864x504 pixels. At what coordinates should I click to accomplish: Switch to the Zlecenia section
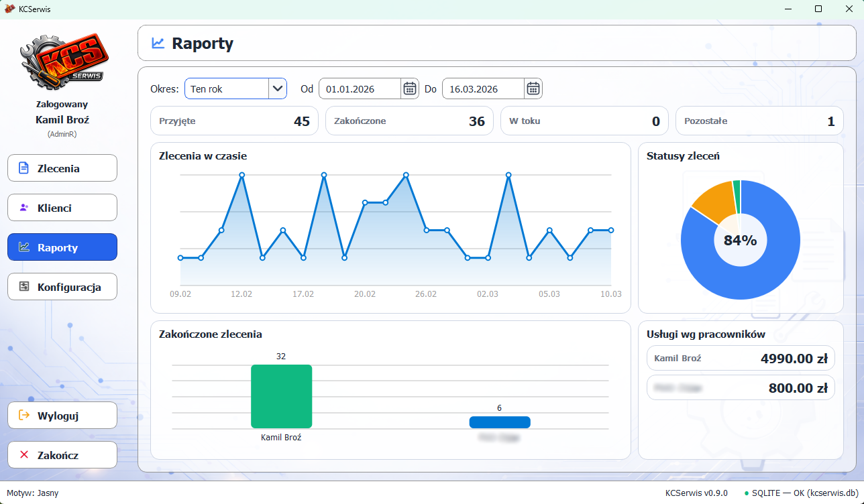click(62, 168)
